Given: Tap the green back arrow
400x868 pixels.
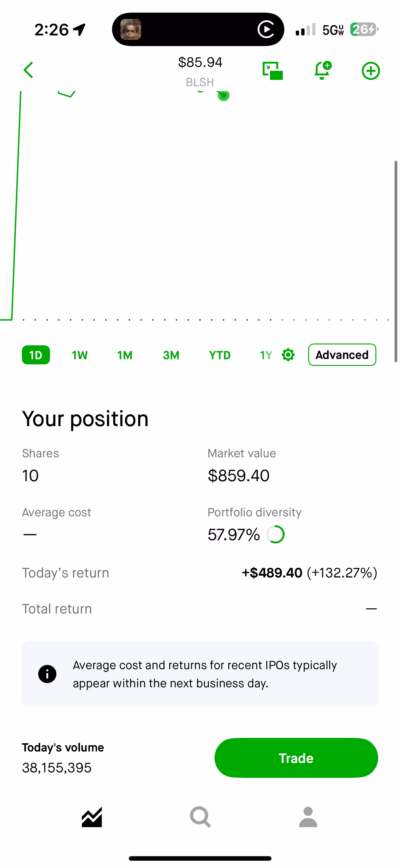Looking at the screenshot, I should (29, 70).
